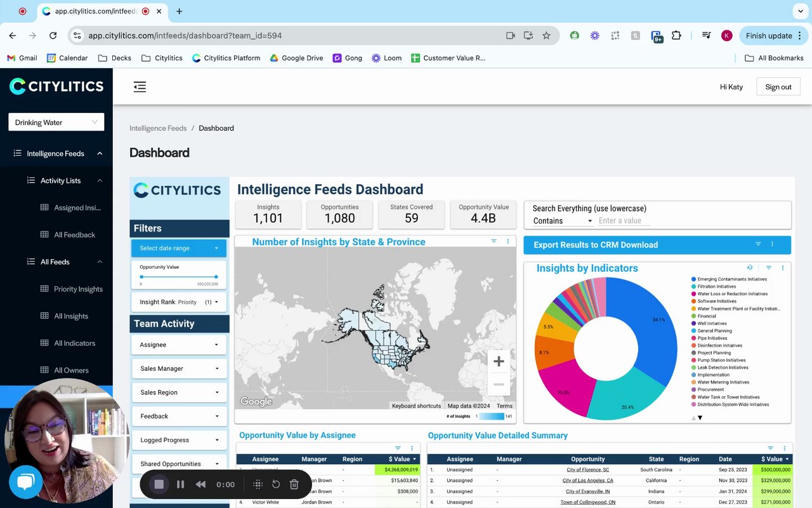Open the Shared Opportunities filter dropdown
Viewport: 812px width, 508px height.
coord(179,464)
